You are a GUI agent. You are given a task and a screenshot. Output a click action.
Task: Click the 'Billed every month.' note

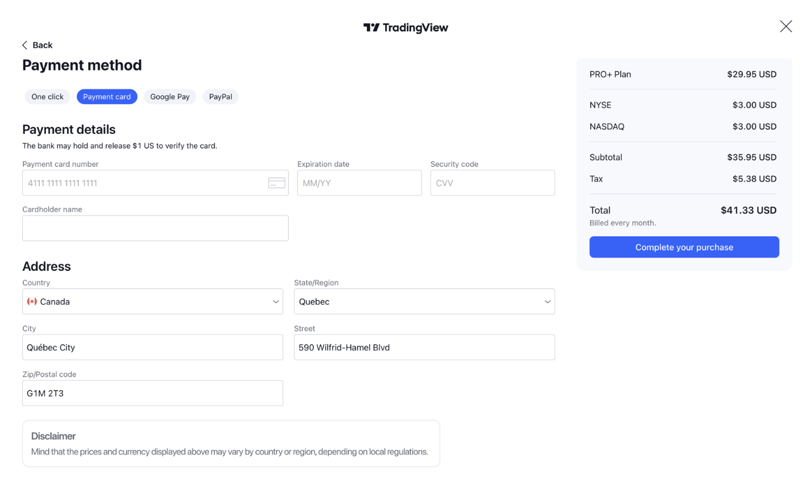[623, 223]
